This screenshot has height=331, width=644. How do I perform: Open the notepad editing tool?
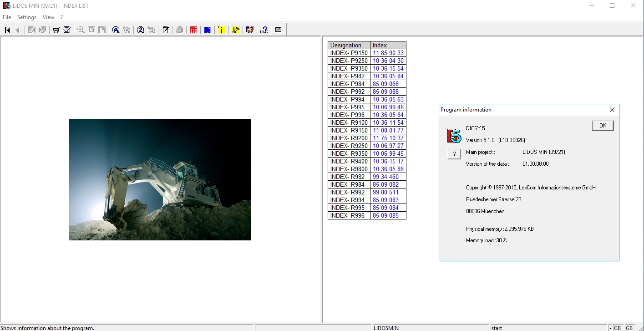click(x=165, y=30)
